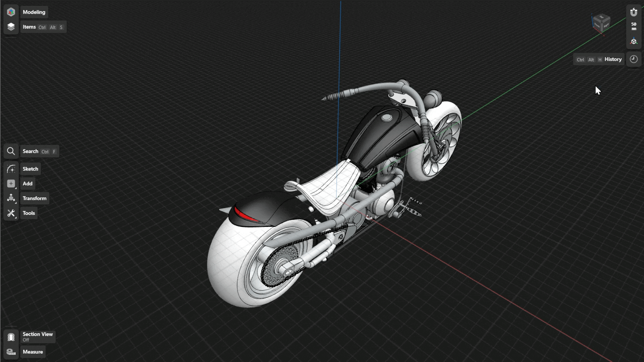Toggle Section View icon
This screenshot has height=362, width=644.
pyautogui.click(x=11, y=337)
